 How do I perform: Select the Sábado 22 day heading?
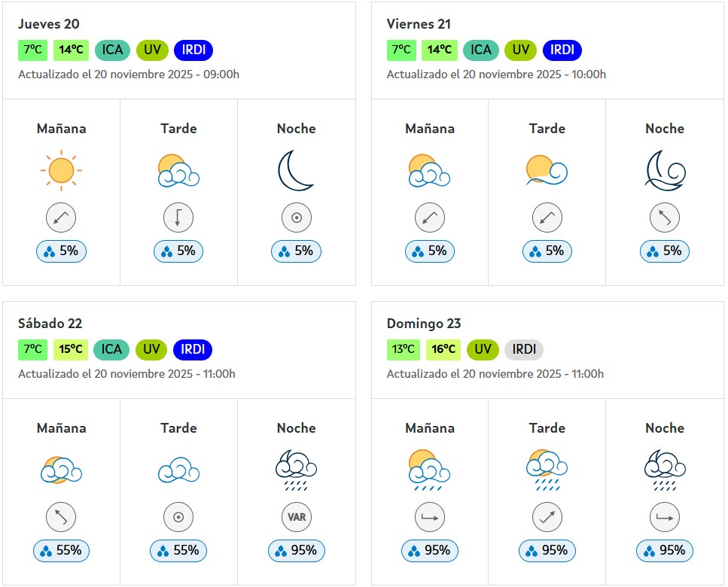coord(50,324)
